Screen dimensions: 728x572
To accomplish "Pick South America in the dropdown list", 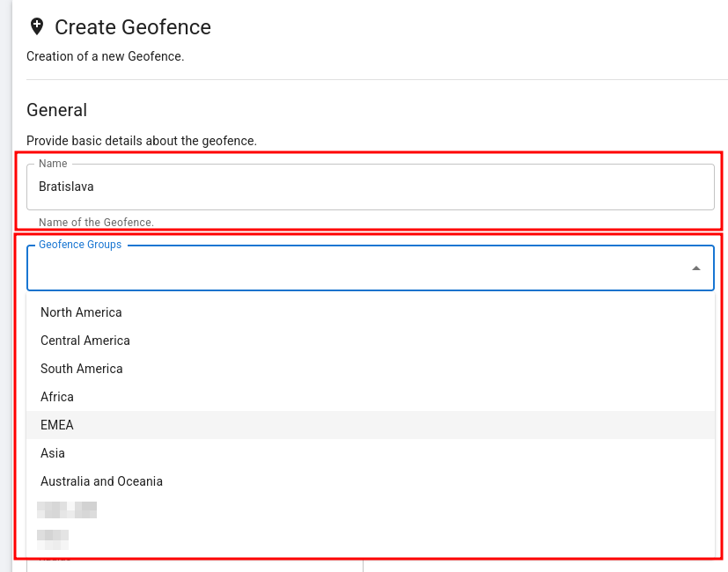I will coord(82,369).
